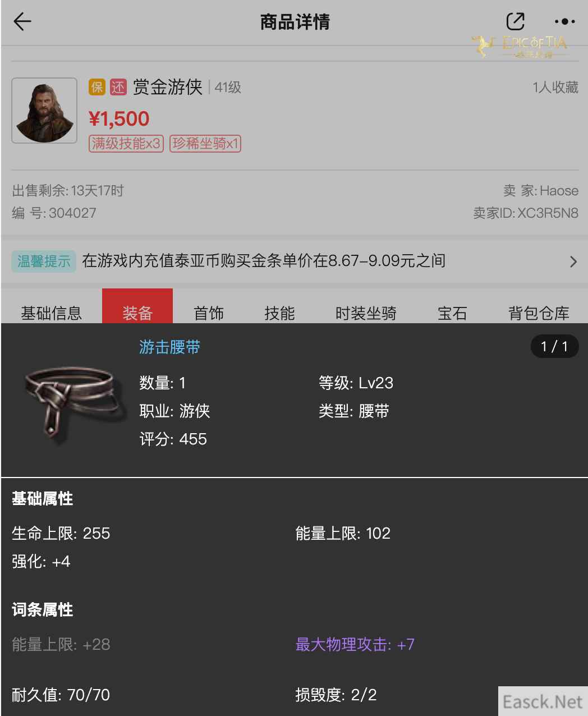Viewport: 588px width, 716px height.
Task: Tap the 游击腰带 item name link
Action: [x=170, y=347]
